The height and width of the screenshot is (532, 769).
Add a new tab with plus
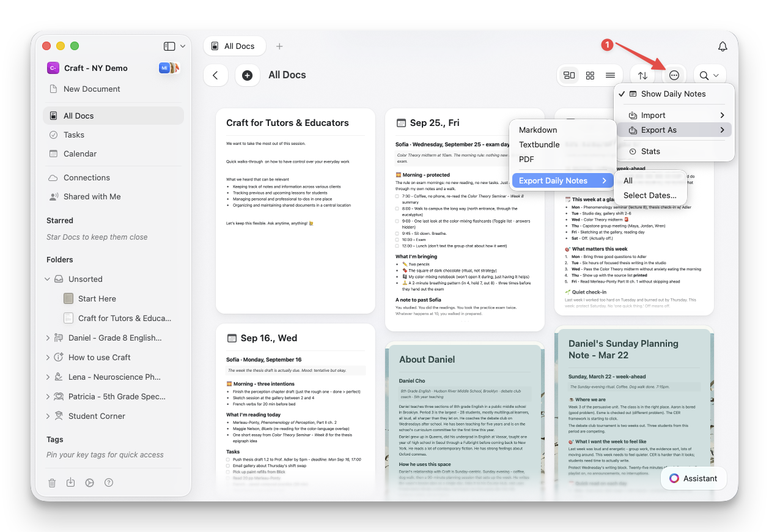tap(279, 46)
